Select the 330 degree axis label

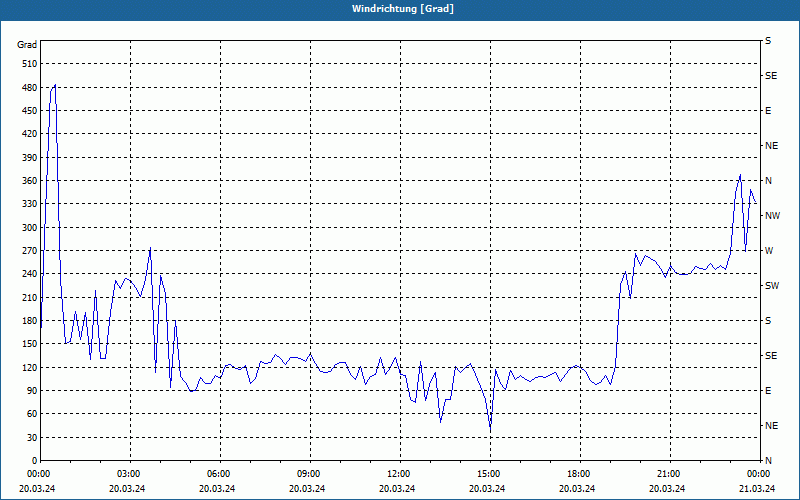click(x=30, y=204)
